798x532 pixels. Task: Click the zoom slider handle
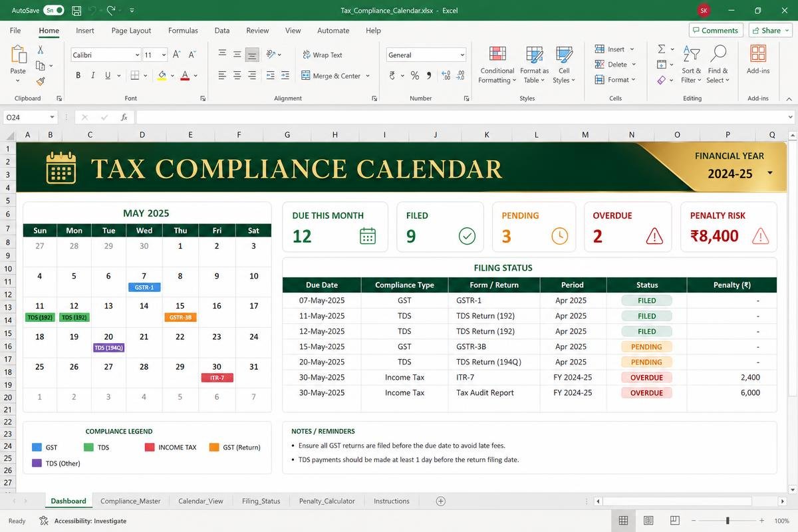728,521
